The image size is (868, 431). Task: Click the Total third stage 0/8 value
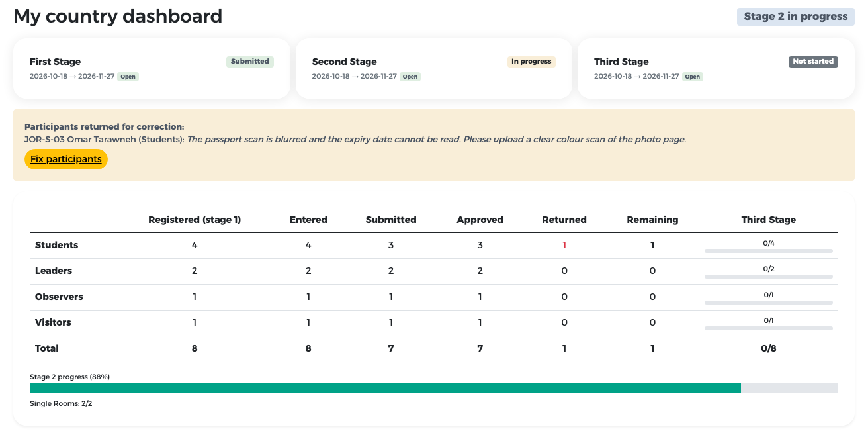coord(769,348)
